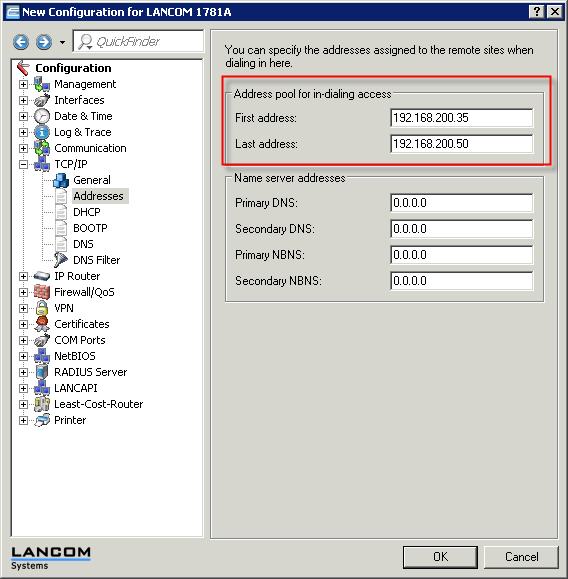Click the IP Router device icon

click(x=42, y=276)
